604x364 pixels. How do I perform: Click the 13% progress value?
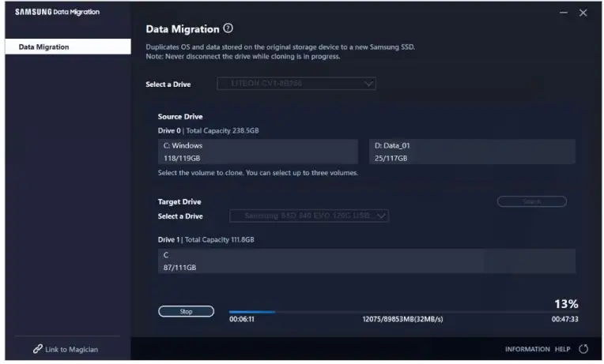pos(566,304)
